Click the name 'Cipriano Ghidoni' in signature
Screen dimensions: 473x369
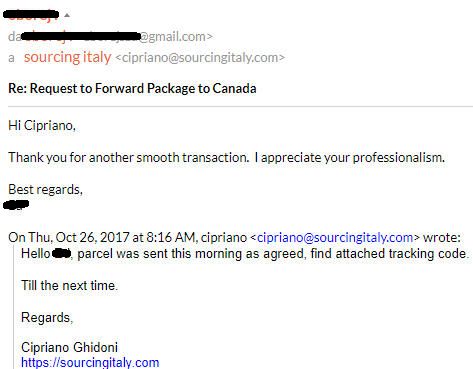(x=69, y=347)
